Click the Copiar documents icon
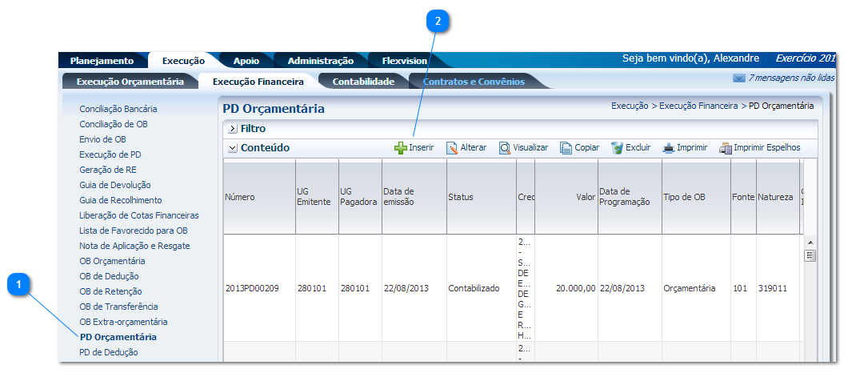This screenshot has height=389, width=868. [x=566, y=148]
